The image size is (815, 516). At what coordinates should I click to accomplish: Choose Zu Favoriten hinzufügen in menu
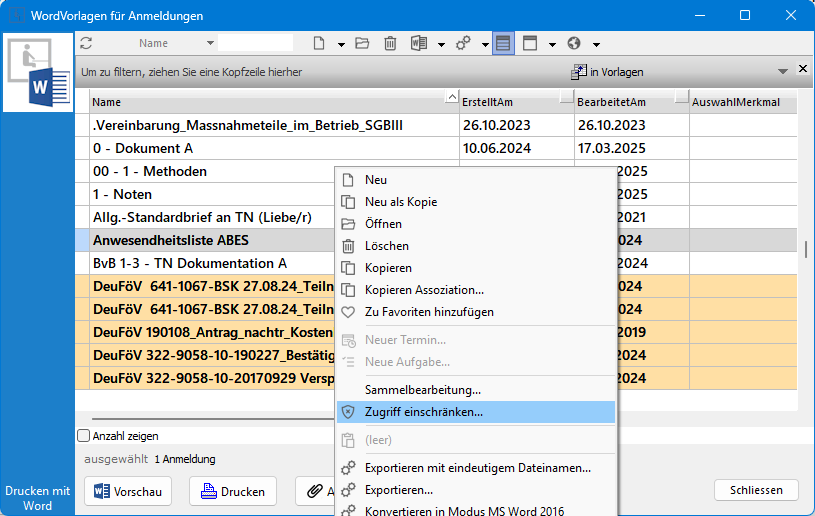click(429, 312)
